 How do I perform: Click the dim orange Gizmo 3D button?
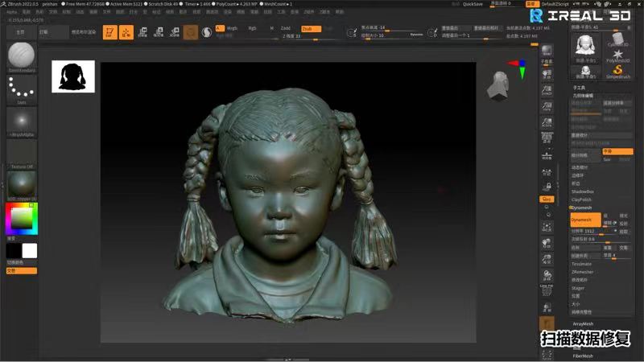191,32
